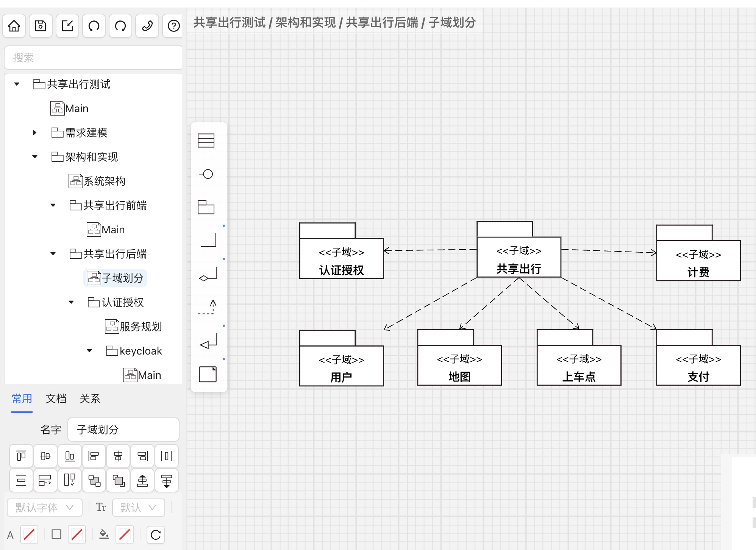
Task: Click the 搜索 search field
Action: coord(93,58)
